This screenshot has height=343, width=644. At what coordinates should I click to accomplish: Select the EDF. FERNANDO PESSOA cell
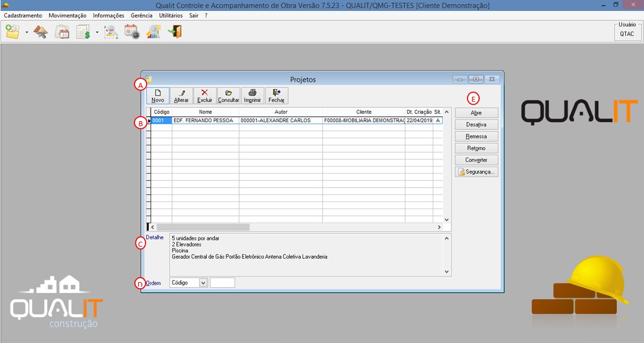click(x=205, y=121)
